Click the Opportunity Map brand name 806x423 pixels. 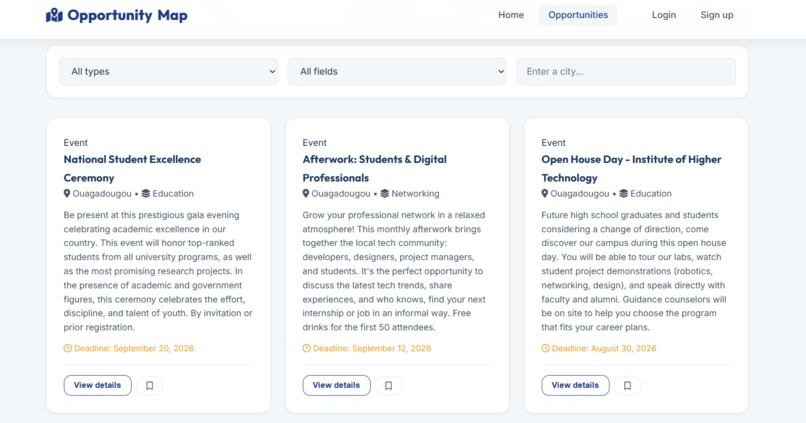(x=127, y=15)
